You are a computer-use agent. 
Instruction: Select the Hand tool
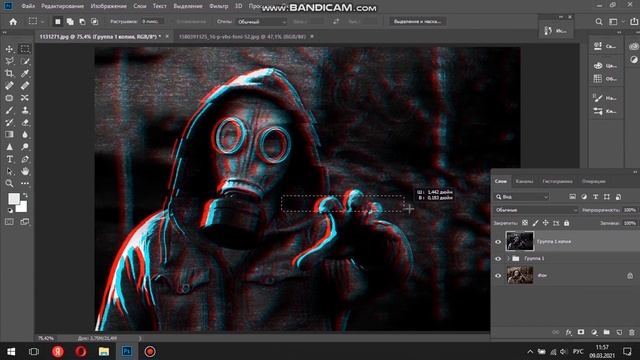point(25,171)
